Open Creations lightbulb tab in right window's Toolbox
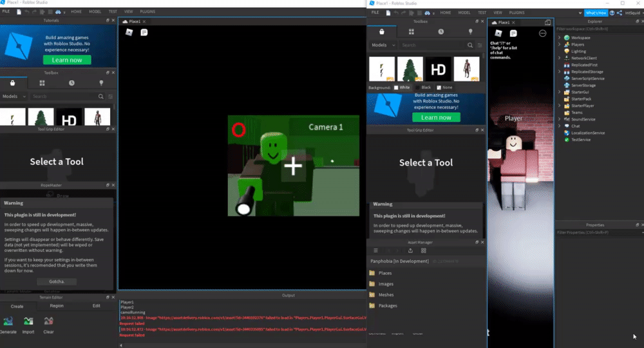Screen dimensions: 644x348 coord(470,32)
